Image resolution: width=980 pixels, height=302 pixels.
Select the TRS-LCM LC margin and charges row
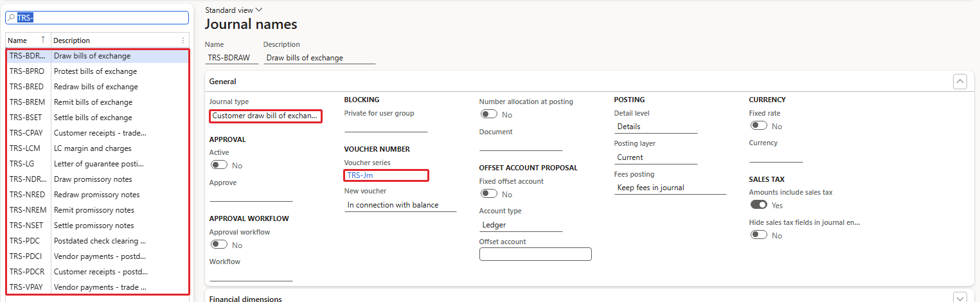pos(98,148)
